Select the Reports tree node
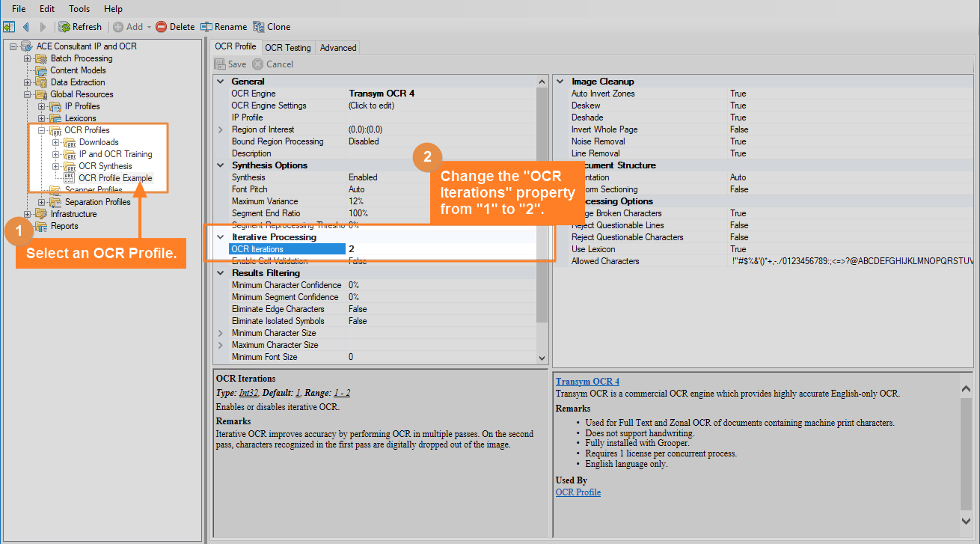Viewport: 980px width, 544px height. click(x=64, y=226)
